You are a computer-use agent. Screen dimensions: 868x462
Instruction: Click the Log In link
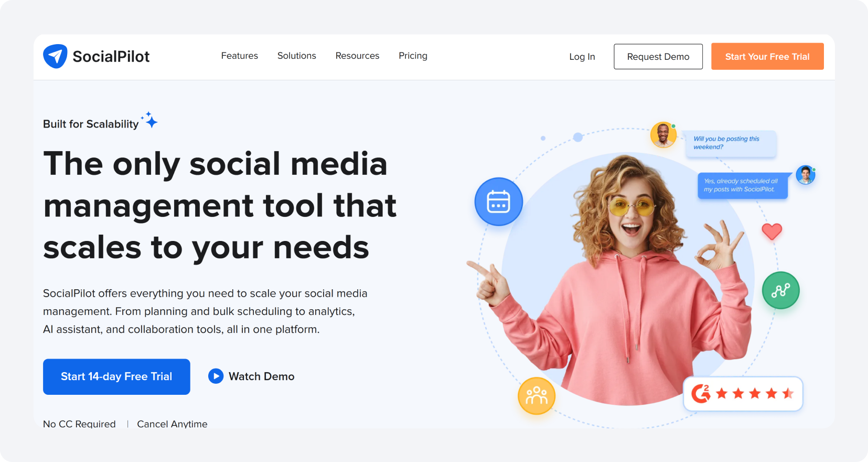[x=582, y=57]
